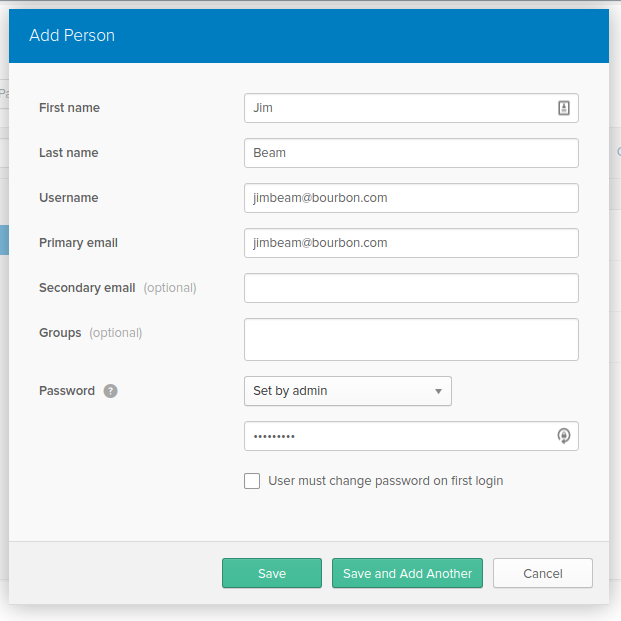Click into the Primary email field
621x621 pixels.
point(410,243)
